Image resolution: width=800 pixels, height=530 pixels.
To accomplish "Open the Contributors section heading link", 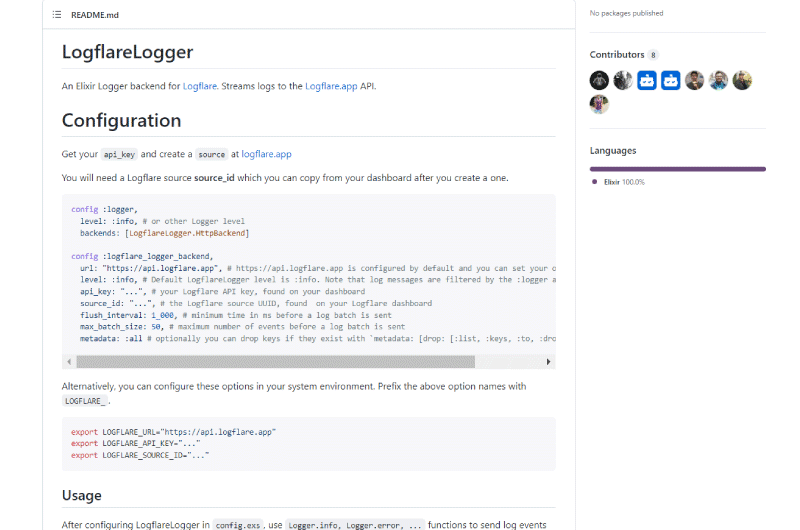I will click(x=617, y=55).
